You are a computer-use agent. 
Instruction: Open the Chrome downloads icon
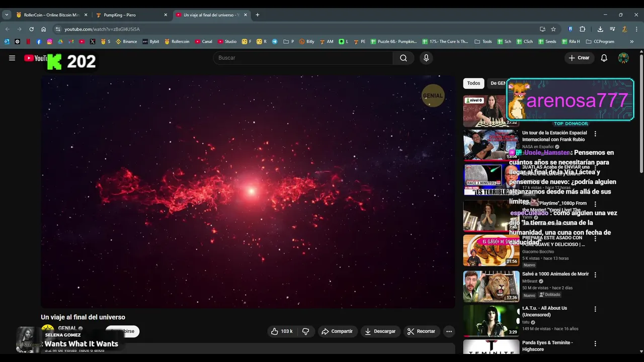click(x=600, y=29)
